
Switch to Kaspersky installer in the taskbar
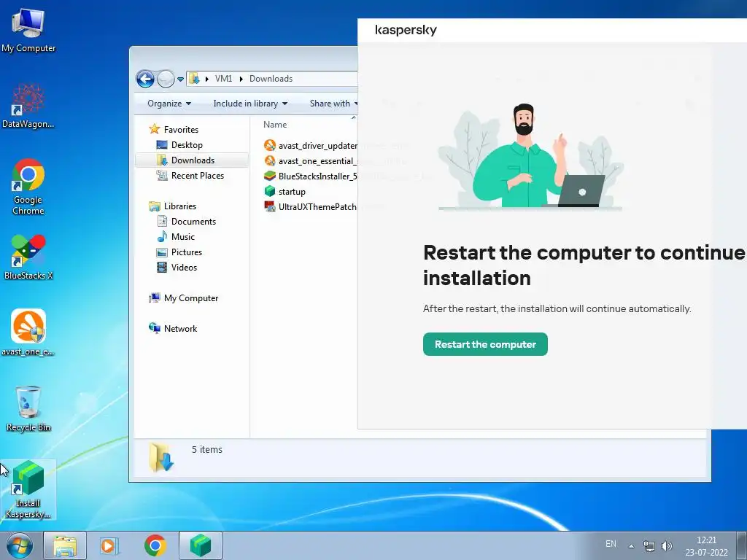point(201,545)
